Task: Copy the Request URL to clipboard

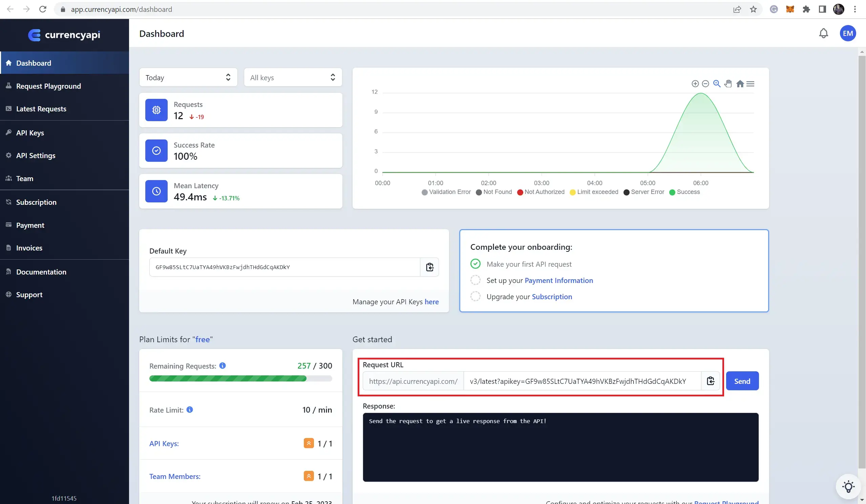Action: point(710,381)
